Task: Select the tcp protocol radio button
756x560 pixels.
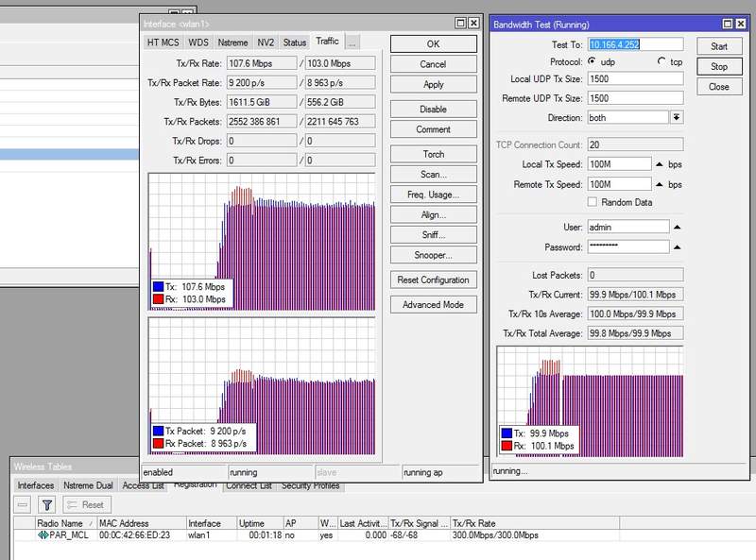Action: click(x=661, y=61)
